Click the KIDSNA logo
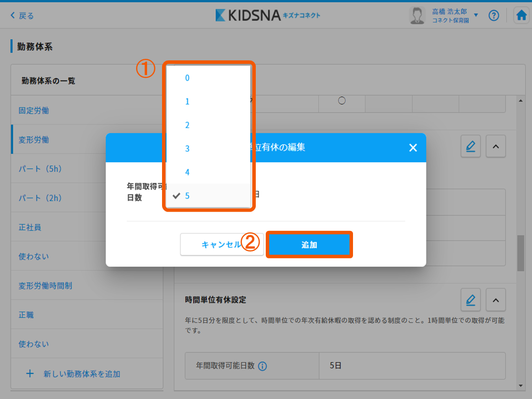 (x=268, y=15)
